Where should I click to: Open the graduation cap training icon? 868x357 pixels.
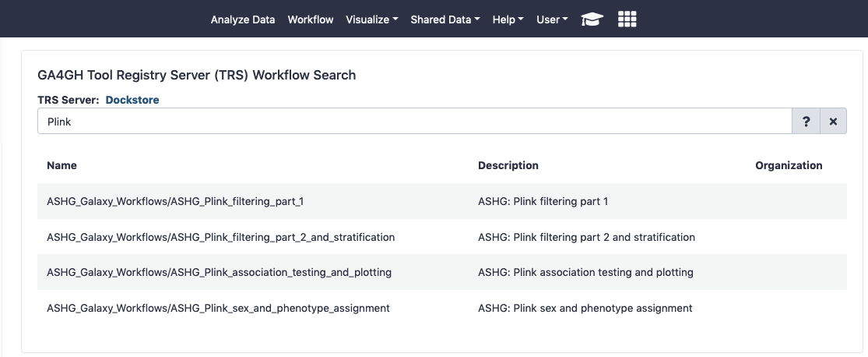click(x=592, y=19)
